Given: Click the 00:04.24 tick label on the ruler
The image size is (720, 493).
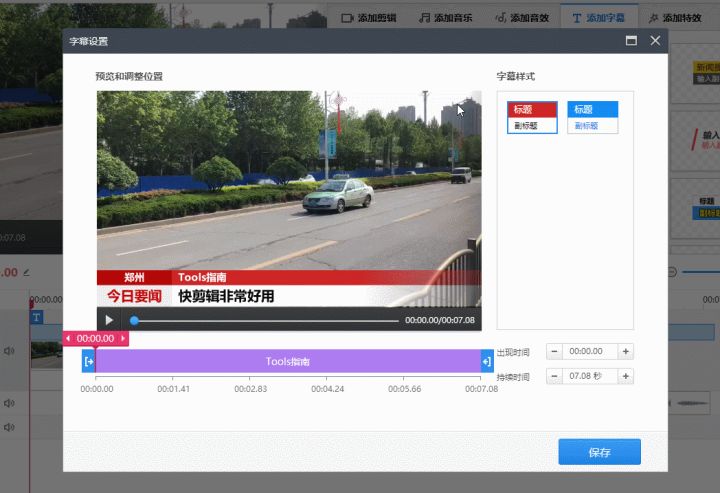Looking at the screenshot, I should pos(327,389).
